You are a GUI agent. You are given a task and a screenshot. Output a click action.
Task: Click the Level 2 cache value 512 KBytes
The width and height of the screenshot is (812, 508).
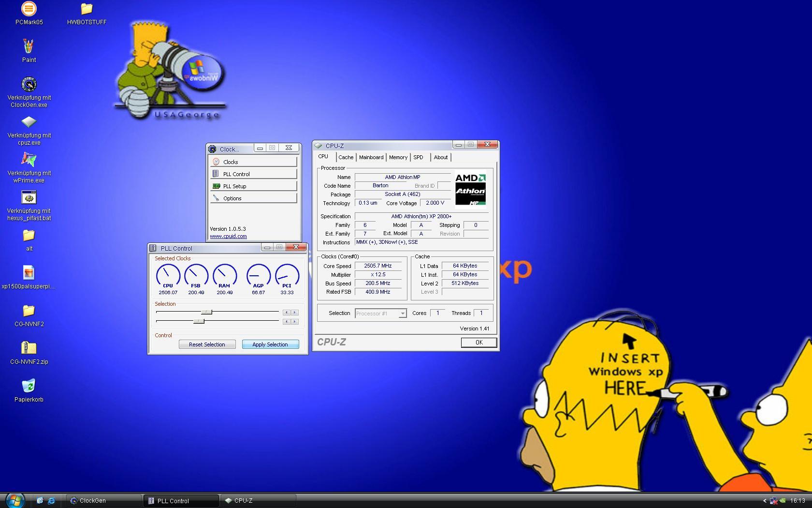pyautogui.click(x=465, y=283)
